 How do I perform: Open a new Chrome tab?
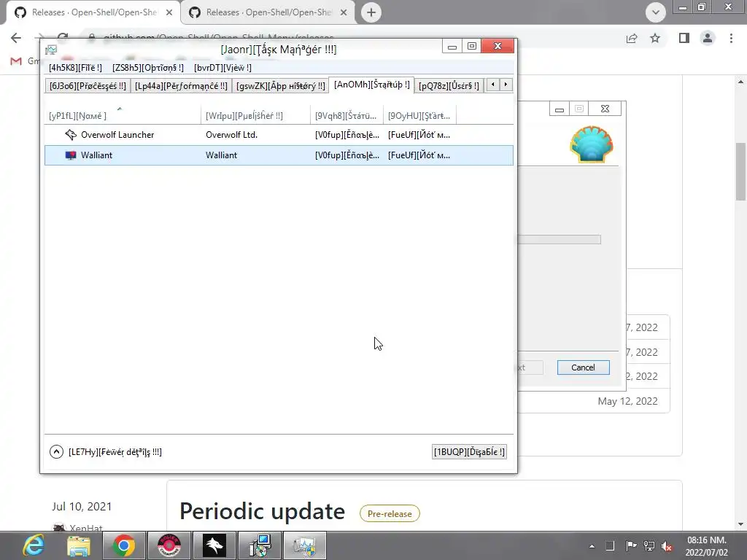[x=371, y=12]
